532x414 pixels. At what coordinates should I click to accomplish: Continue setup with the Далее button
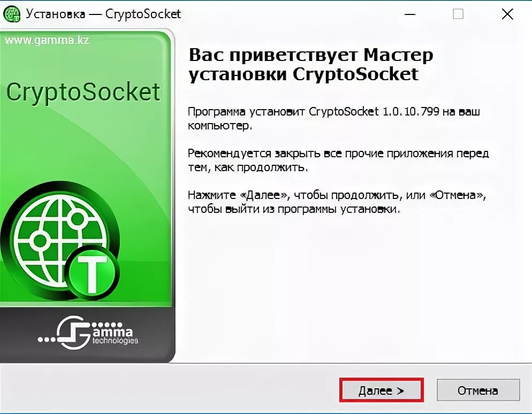(x=382, y=390)
